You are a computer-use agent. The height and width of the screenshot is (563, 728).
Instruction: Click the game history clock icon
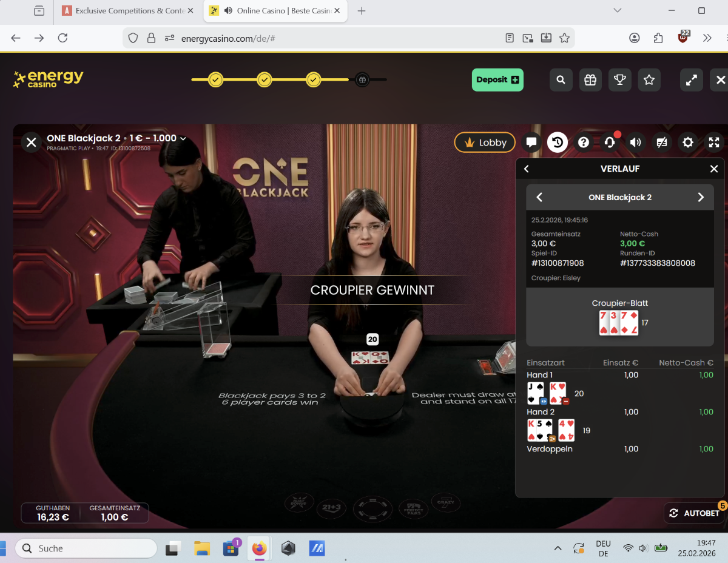558,143
